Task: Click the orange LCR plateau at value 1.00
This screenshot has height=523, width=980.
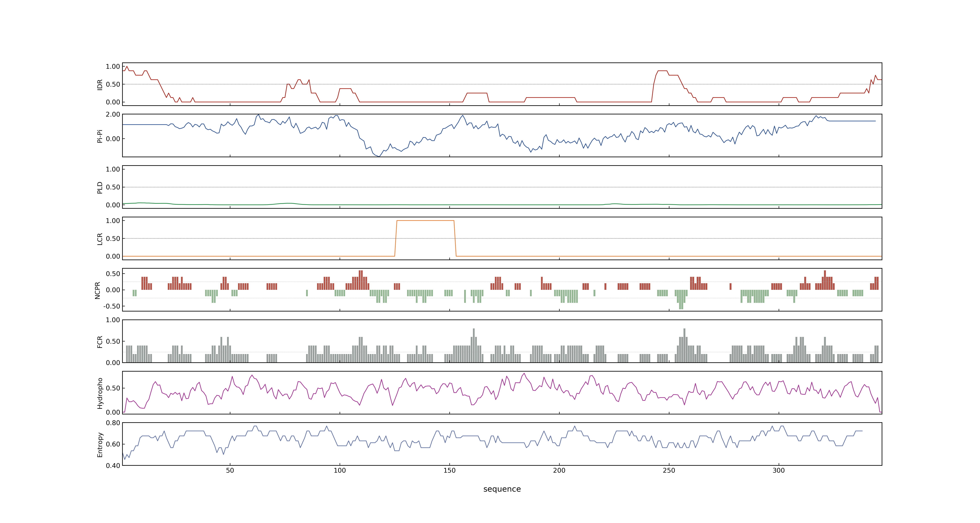Action: coord(425,220)
